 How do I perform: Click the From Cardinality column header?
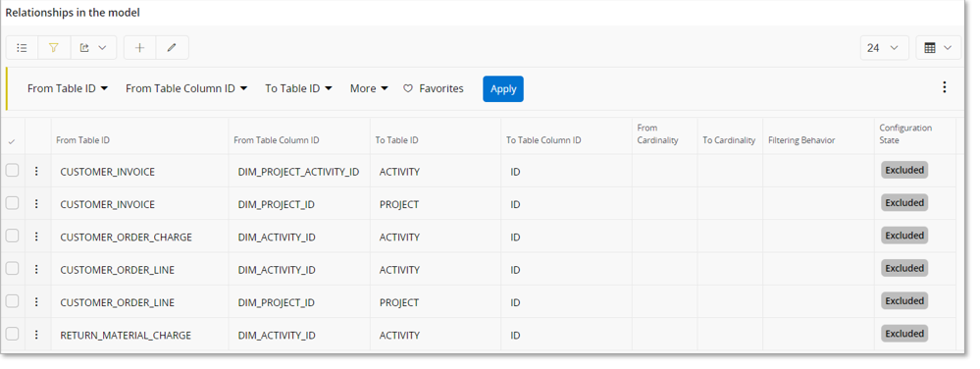pos(657,133)
